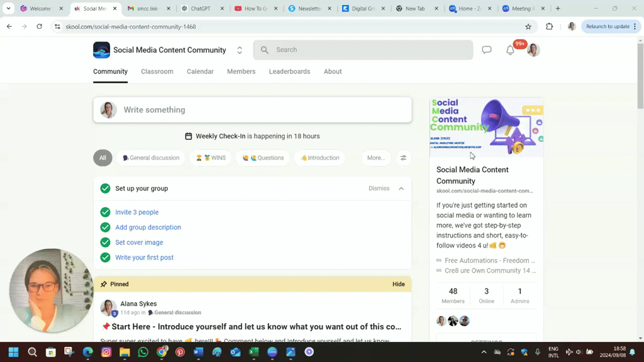Bookmark this page with the star icon
644x362 pixels.
528,26
